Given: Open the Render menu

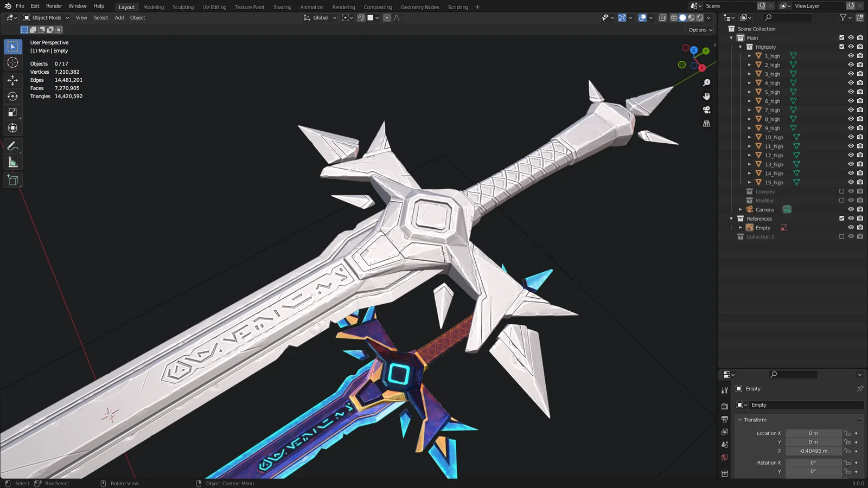Looking at the screenshot, I should click(54, 6).
